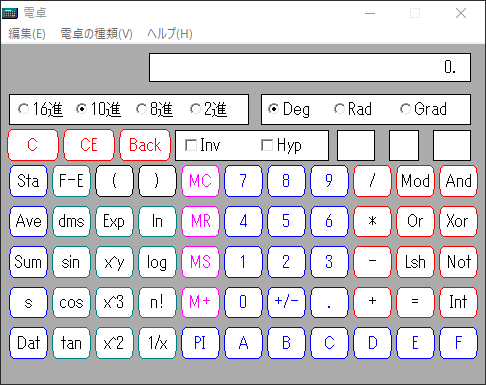486x385 pixels.
Task: Click the hex digit F key
Action: (458, 343)
